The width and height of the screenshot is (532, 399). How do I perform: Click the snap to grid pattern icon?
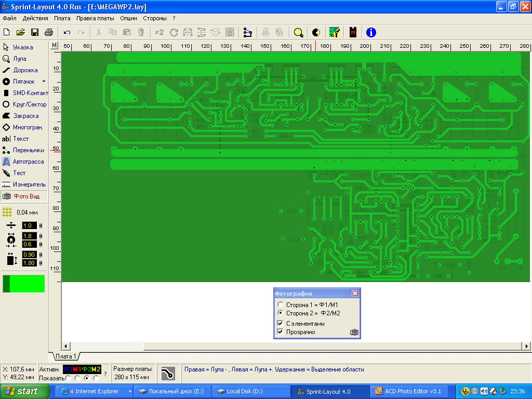(230, 33)
